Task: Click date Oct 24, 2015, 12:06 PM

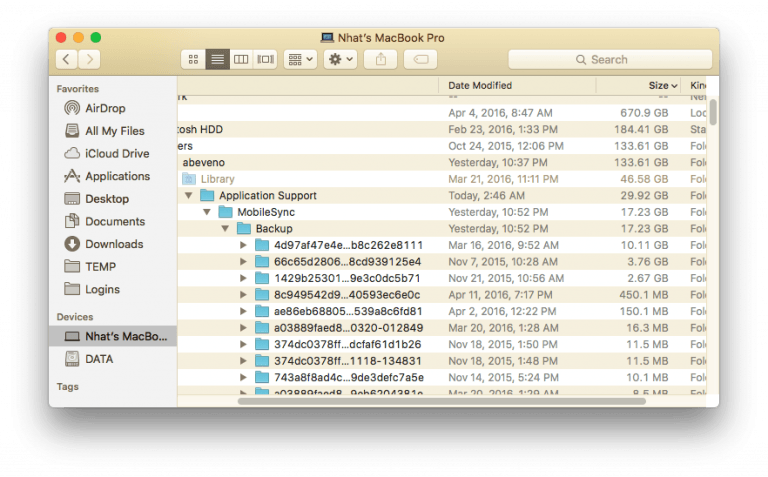Action: (506, 146)
